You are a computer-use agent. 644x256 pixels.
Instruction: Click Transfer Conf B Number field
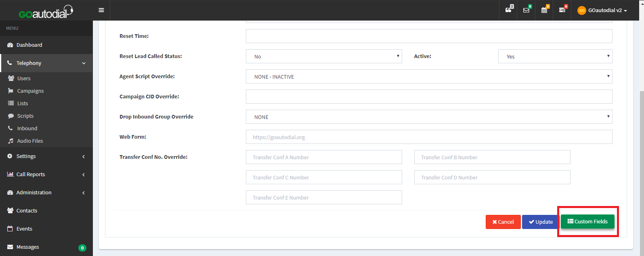click(492, 157)
